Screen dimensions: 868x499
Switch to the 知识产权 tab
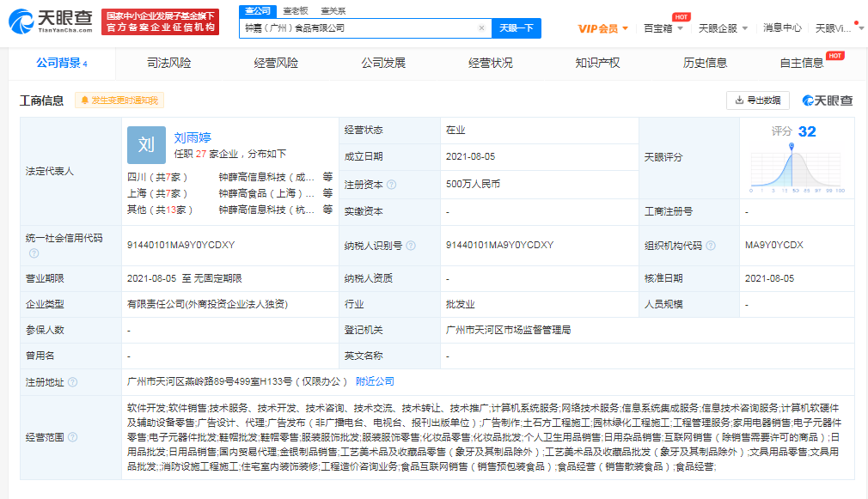coord(597,63)
